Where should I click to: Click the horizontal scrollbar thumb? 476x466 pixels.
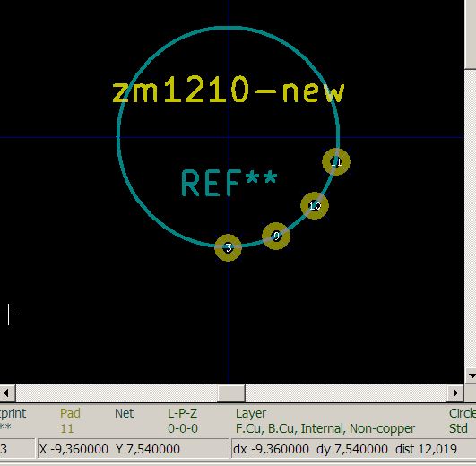(x=231, y=393)
